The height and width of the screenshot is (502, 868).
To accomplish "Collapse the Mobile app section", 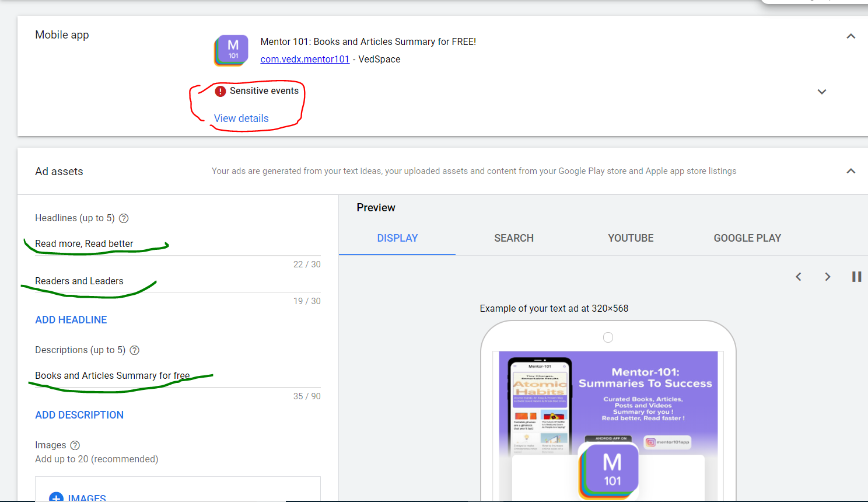I will coord(850,36).
